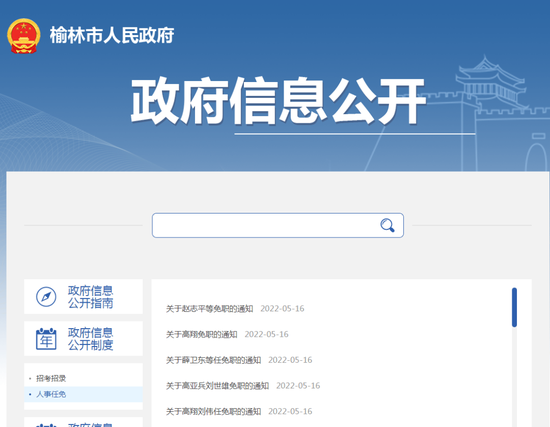Open notice 关于高翔刘伟任免职的通知

pyautogui.click(x=213, y=411)
